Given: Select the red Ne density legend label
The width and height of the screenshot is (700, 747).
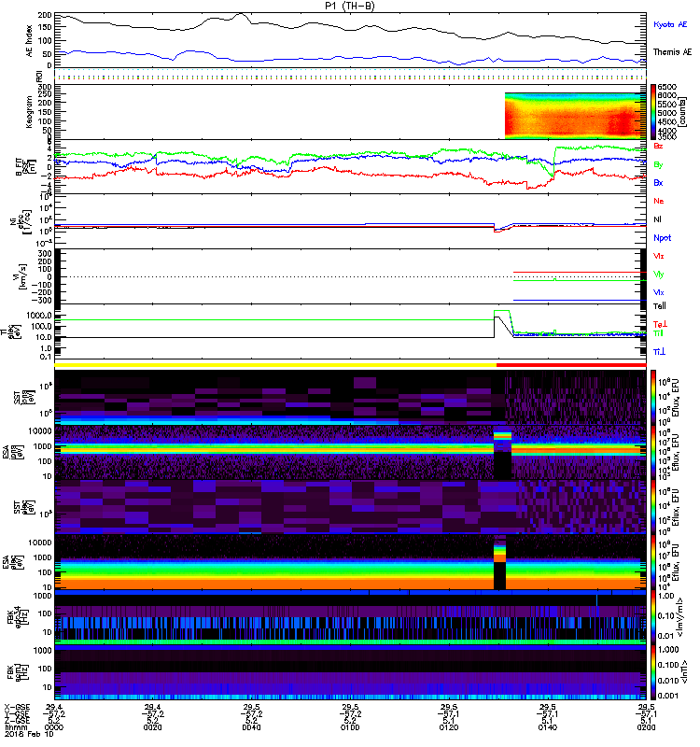Looking at the screenshot, I should click(x=659, y=201).
